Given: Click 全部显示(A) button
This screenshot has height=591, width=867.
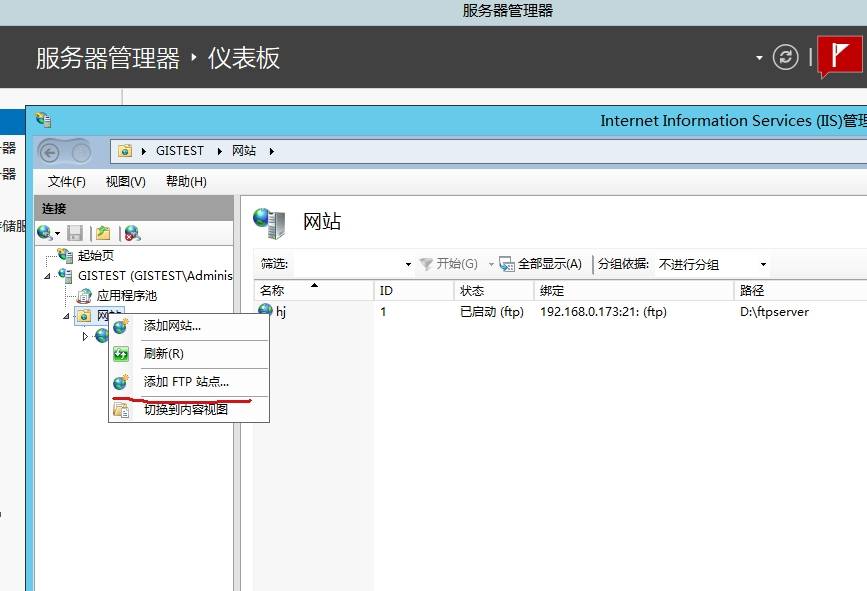Looking at the screenshot, I should pos(540,264).
